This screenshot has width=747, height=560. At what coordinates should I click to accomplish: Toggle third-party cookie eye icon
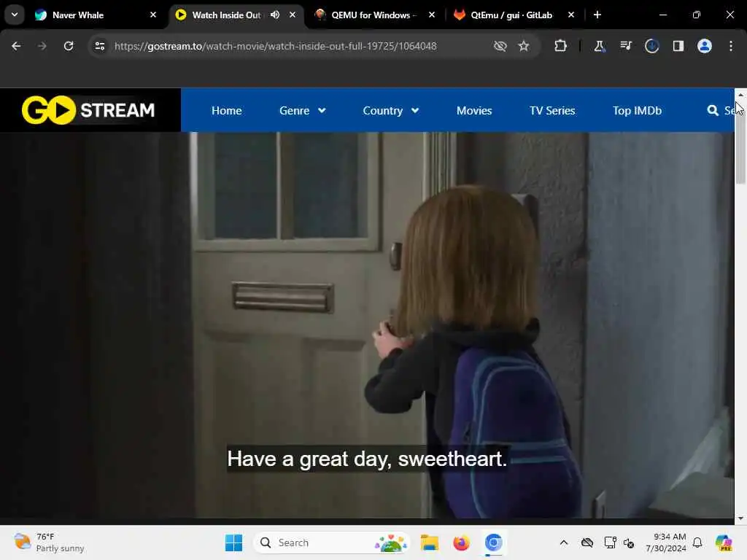(x=500, y=46)
